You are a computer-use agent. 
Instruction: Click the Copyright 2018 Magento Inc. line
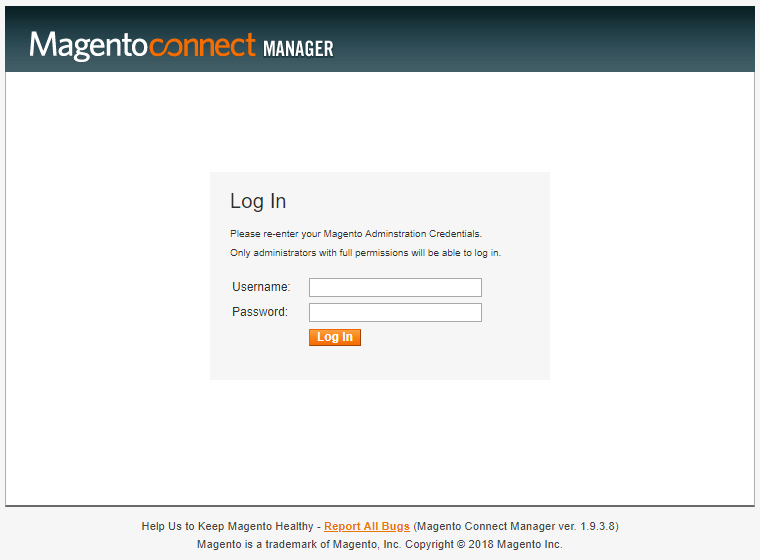[380, 544]
